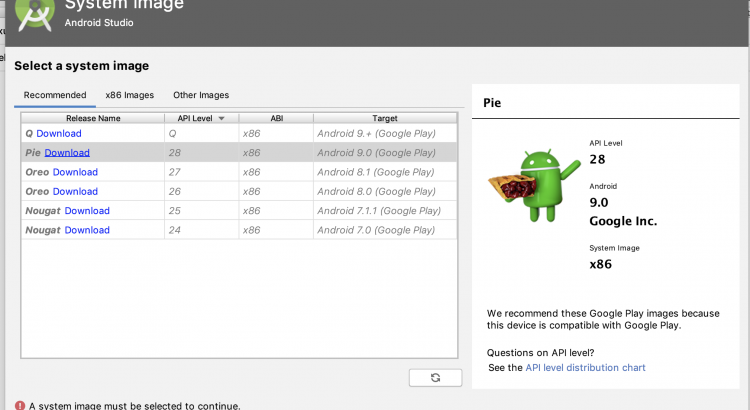Click the ABI column header

point(276,118)
